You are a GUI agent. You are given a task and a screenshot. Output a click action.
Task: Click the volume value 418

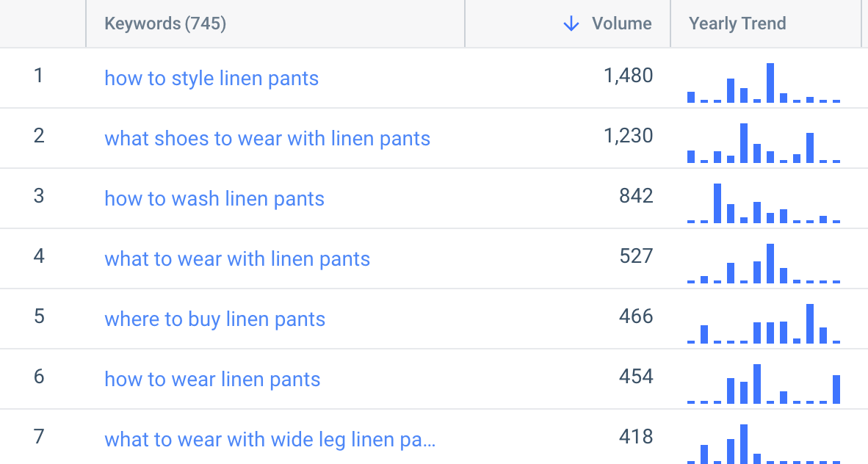click(637, 436)
